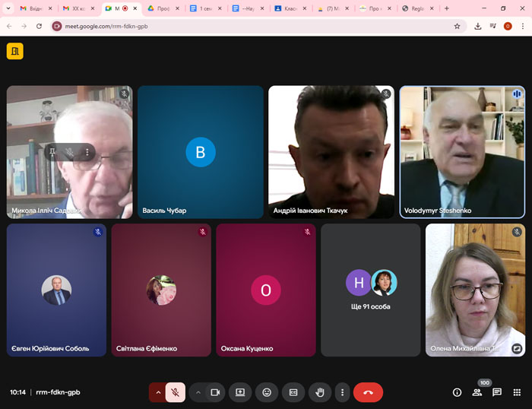Toggle the camera on or off

coord(215,392)
